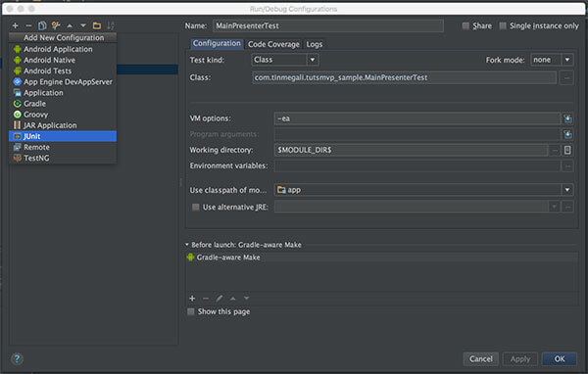Open the Test kind dropdown
The height and width of the screenshot is (374, 588).
pyautogui.click(x=285, y=60)
